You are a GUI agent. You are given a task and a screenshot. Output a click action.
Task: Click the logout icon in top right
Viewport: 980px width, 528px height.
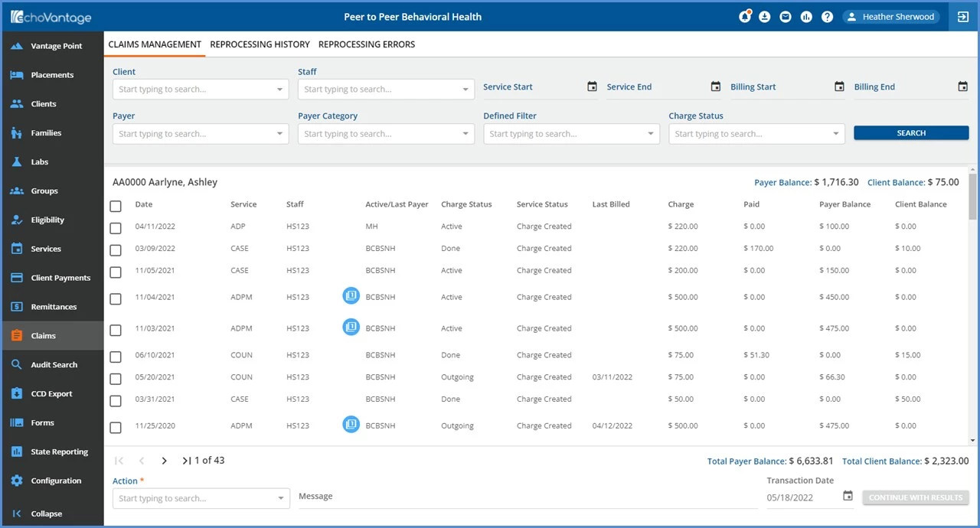963,17
